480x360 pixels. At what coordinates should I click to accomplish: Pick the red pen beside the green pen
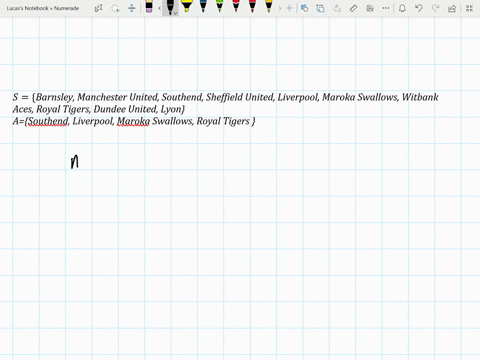tap(236, 6)
